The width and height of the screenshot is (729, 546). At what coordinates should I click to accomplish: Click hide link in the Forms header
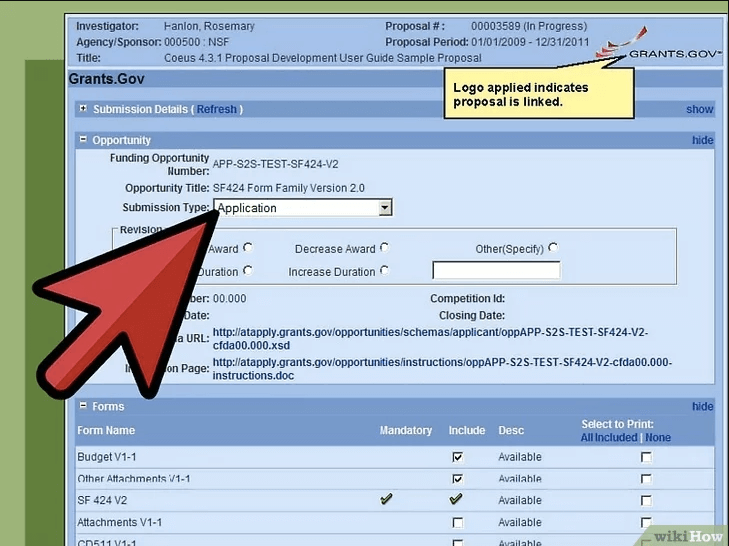point(702,407)
